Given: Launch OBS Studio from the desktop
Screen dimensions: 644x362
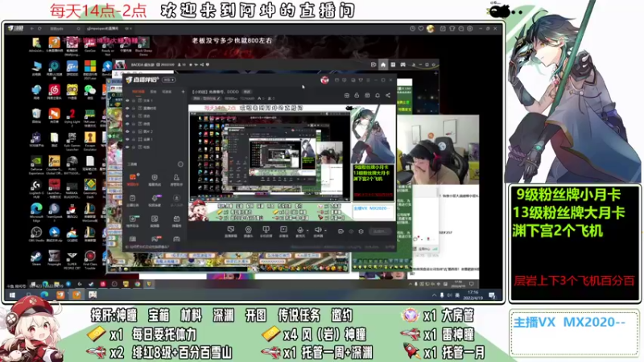Looking at the screenshot, I should (x=36, y=234).
